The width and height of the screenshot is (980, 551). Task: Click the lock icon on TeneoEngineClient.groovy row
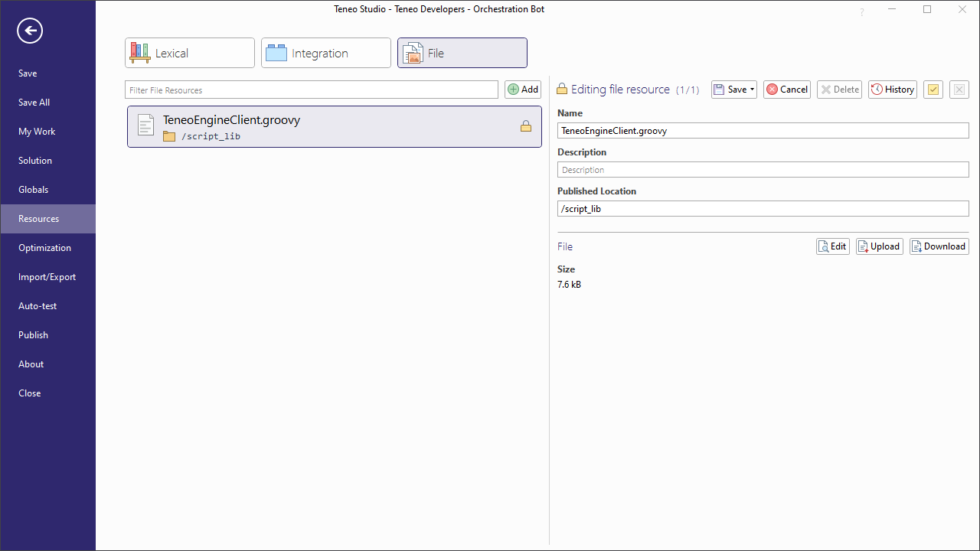pos(526,126)
